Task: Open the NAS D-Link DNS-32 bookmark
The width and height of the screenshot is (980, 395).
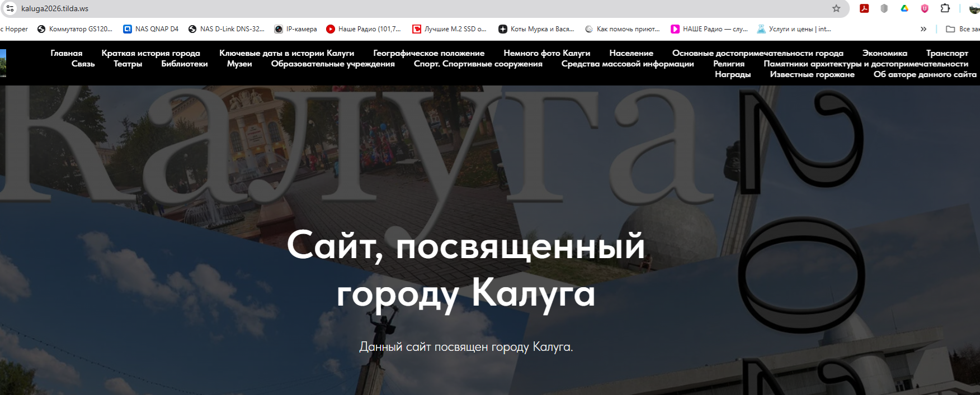Action: (227, 29)
